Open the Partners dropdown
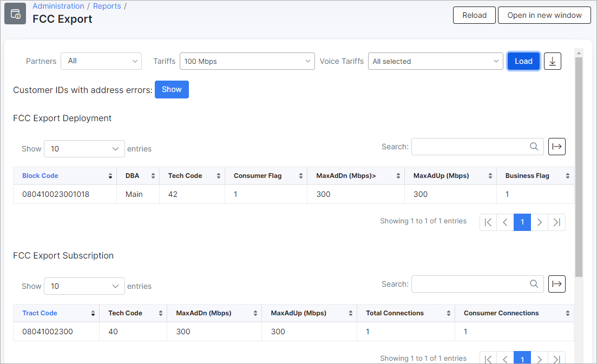Image resolution: width=597 pixels, height=364 pixels. 101,61
